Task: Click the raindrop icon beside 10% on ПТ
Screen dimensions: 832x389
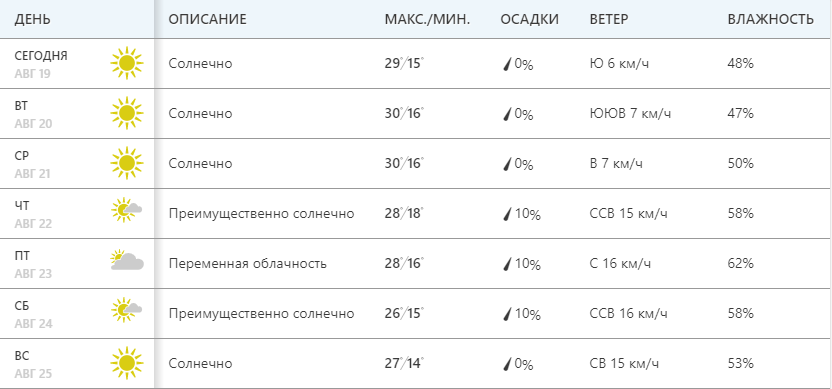Action: [x=507, y=264]
